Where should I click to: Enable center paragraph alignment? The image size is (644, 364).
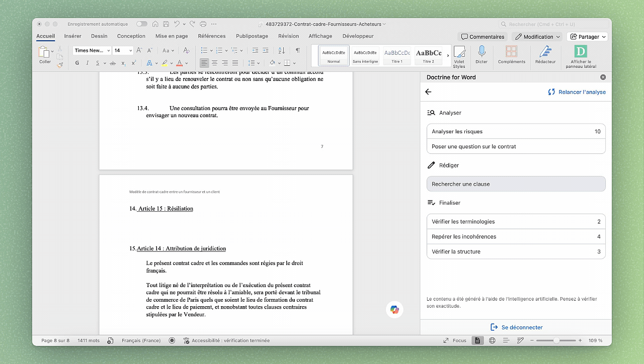(x=214, y=62)
